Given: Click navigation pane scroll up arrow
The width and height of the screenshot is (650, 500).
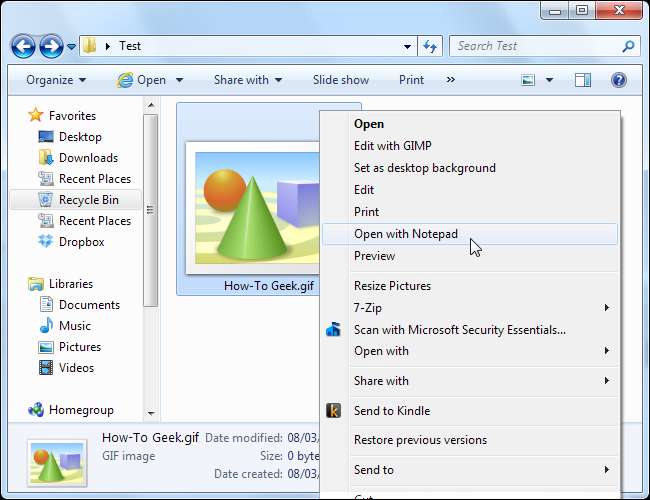Looking at the screenshot, I should tap(151, 105).
